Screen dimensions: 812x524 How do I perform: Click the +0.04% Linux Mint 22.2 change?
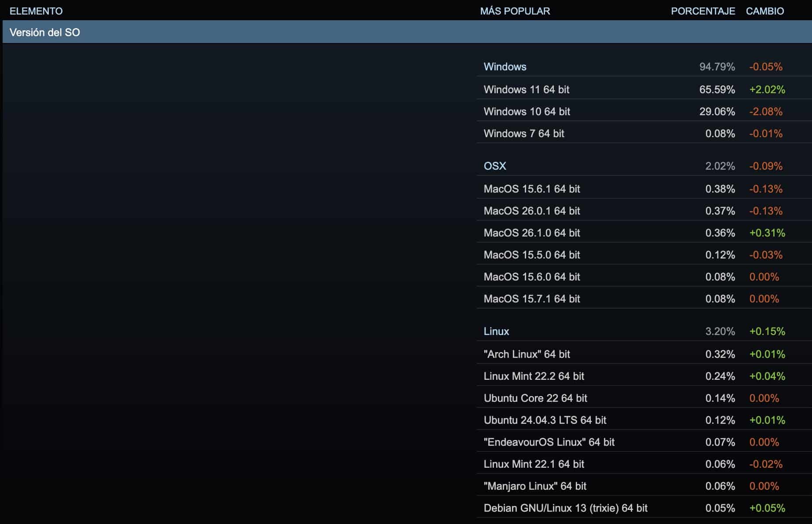coord(767,376)
